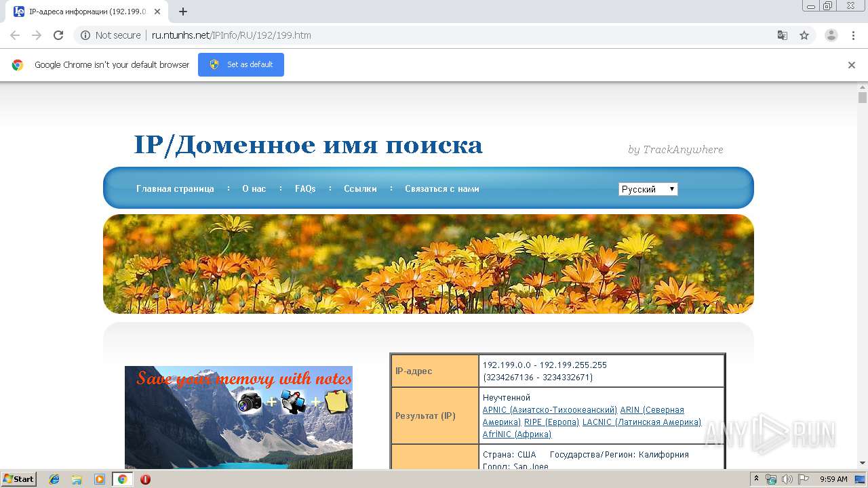Click the 192.199.0.0 - 192.199.255.255 range text
The image size is (868, 488).
point(545,365)
